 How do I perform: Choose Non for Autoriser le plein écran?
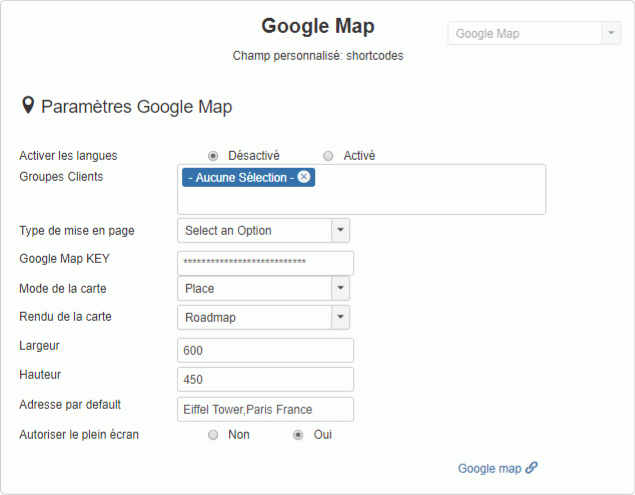(213, 435)
